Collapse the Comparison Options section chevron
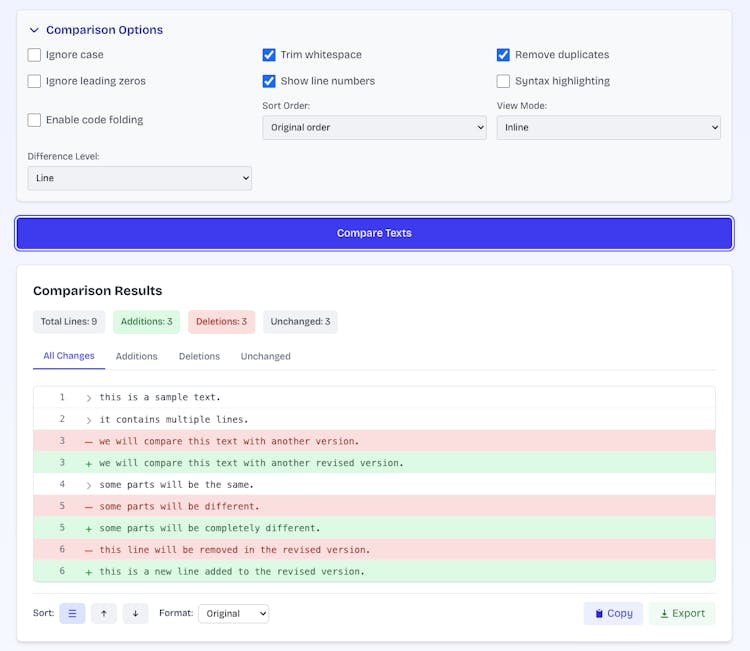 34,30
